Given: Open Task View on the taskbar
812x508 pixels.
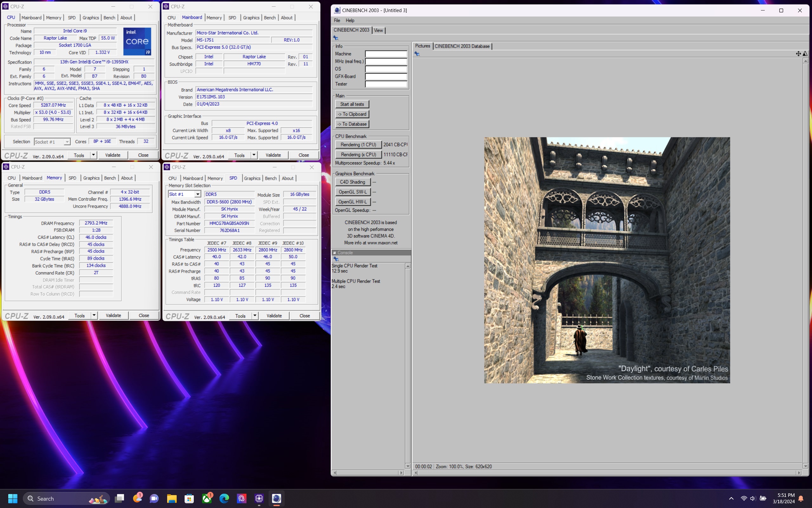Looking at the screenshot, I should click(120, 498).
